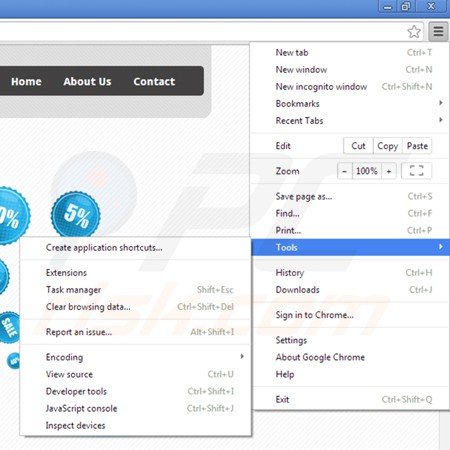Increase zoom with the plus button
This screenshot has width=450, height=450.
click(x=389, y=171)
